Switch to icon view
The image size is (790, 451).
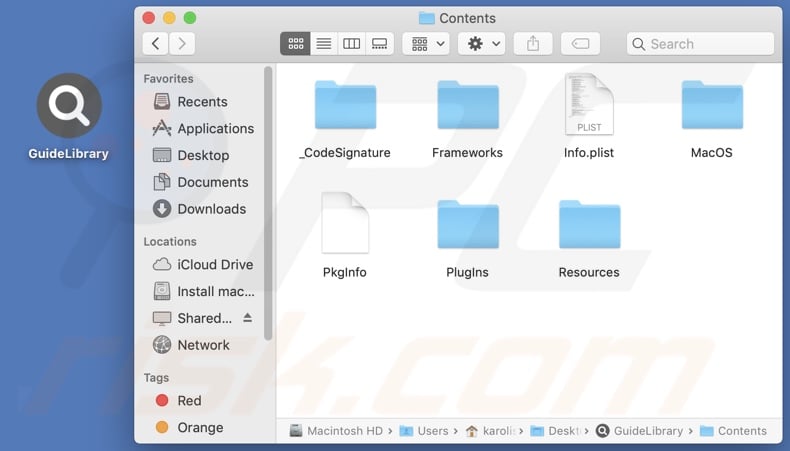(295, 44)
